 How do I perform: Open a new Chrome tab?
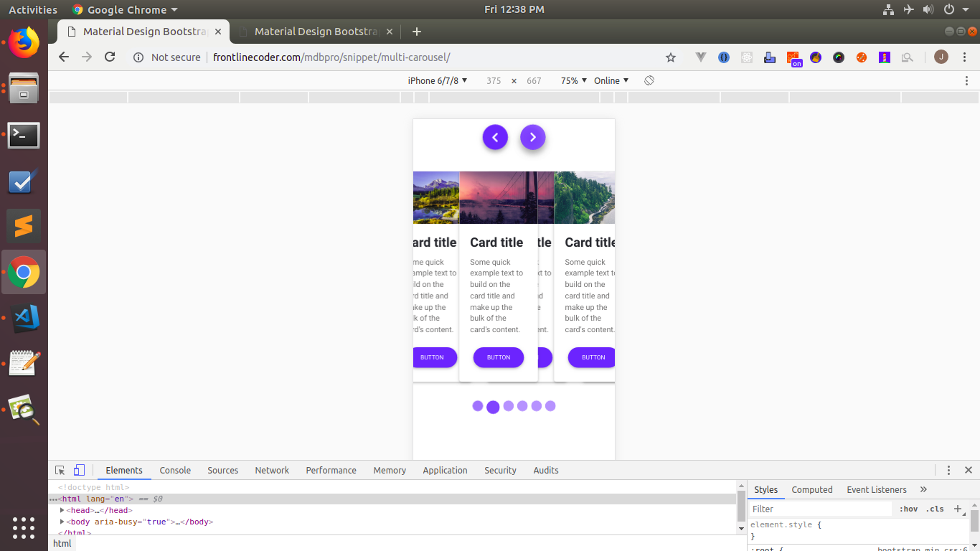tap(417, 32)
